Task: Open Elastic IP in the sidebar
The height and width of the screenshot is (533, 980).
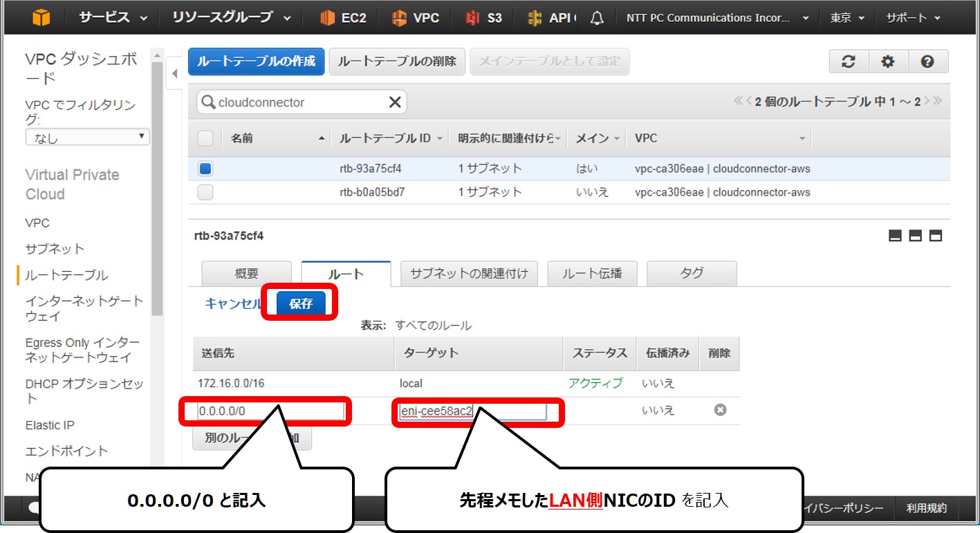Action: [x=50, y=425]
